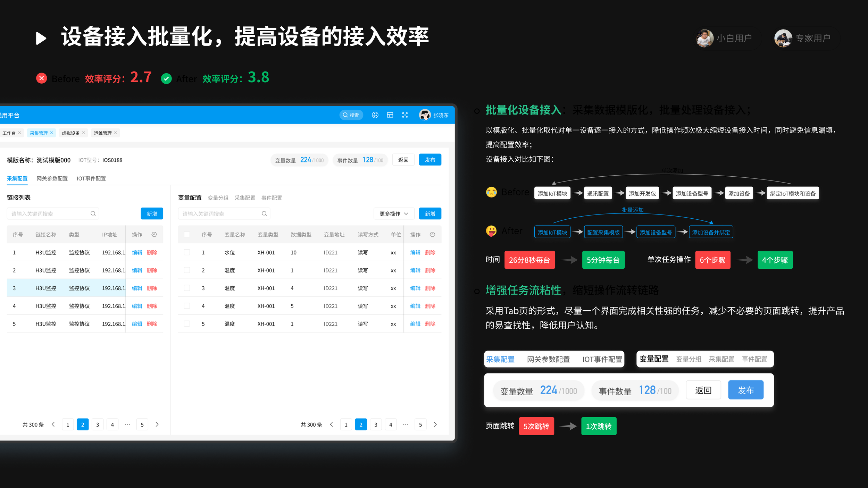This screenshot has height=488, width=868.
Task: Go to next page in link list pagination
Action: [157, 424]
